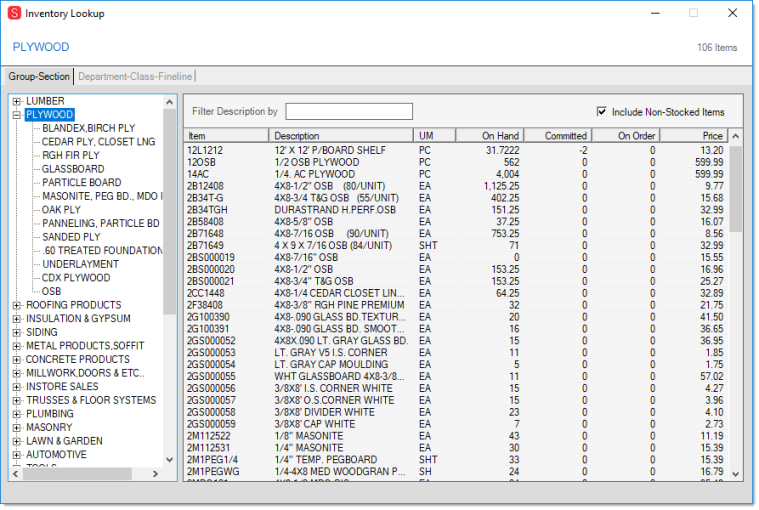Sort by the Item column header
This screenshot has width=759, height=510.
[226, 135]
